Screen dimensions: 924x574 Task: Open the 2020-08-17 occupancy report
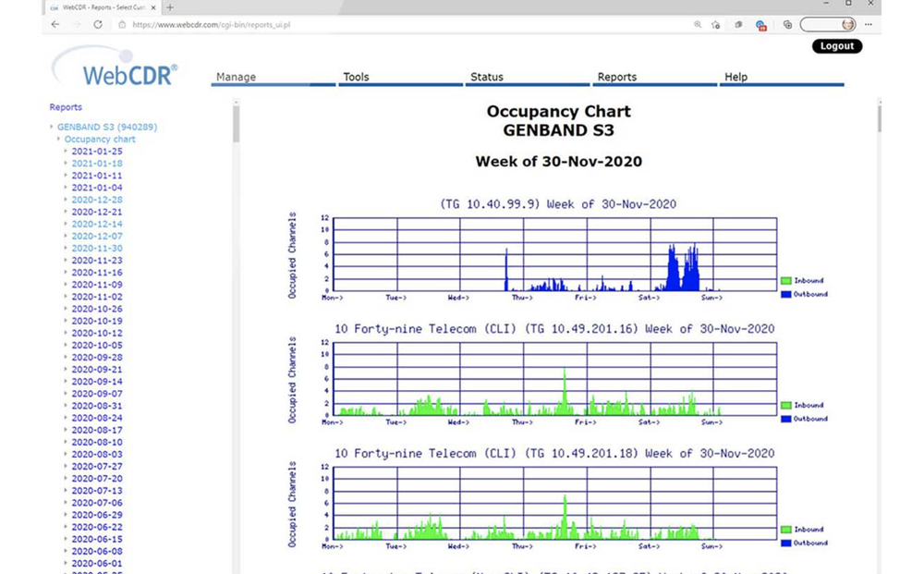pyautogui.click(x=97, y=430)
